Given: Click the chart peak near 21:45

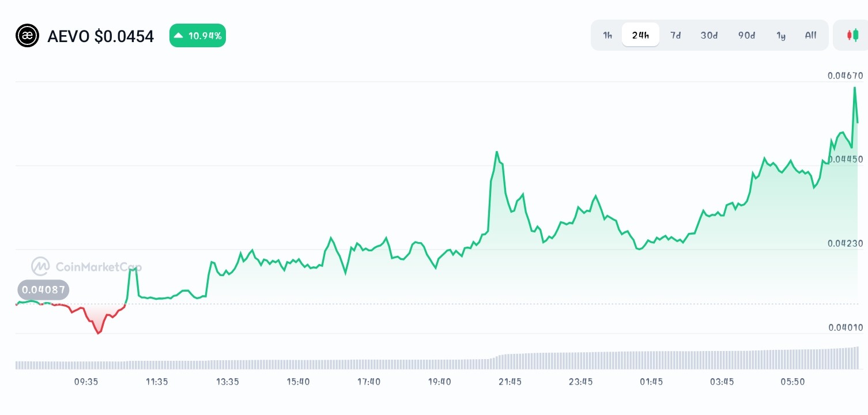Looking at the screenshot, I should tap(497, 152).
